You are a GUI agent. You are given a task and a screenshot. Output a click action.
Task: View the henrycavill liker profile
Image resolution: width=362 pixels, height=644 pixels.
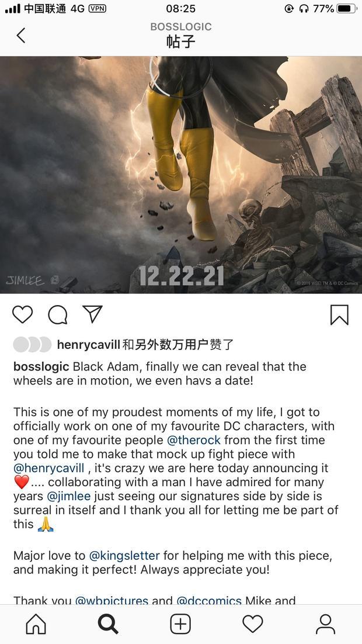click(89, 345)
